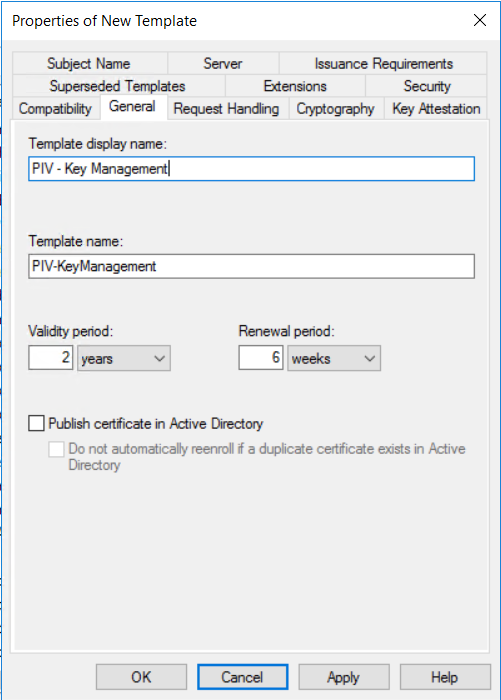The width and height of the screenshot is (501, 700).
Task: Open the Issuance Requirements tab
Action: pyautogui.click(x=383, y=63)
